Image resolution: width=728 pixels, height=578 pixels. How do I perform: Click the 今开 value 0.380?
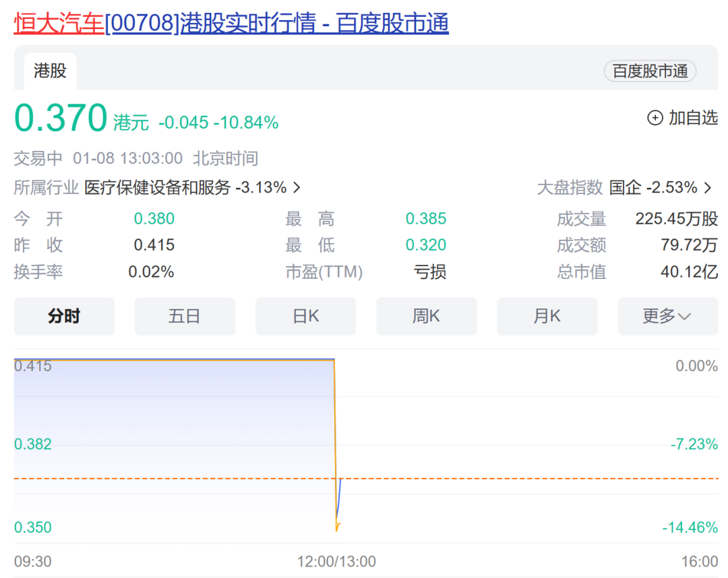click(x=154, y=218)
